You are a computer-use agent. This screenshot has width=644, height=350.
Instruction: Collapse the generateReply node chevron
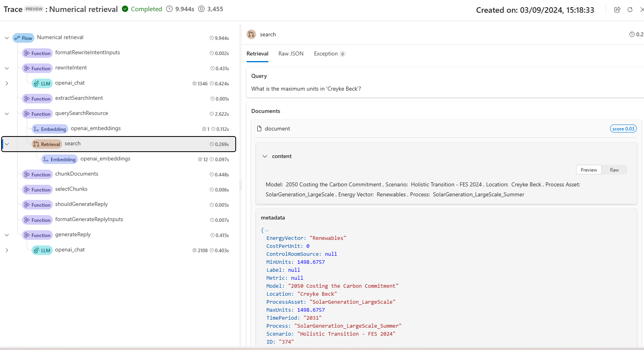coord(7,235)
